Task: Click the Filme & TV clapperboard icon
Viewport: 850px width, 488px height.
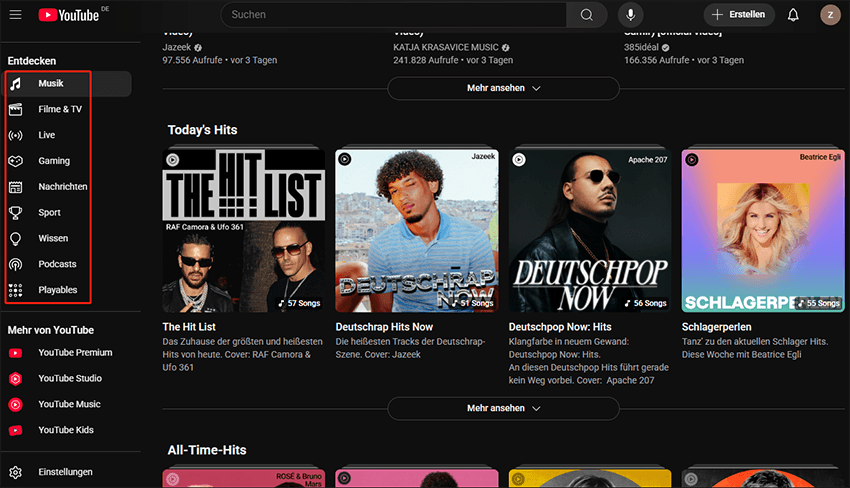Action: pyautogui.click(x=16, y=110)
